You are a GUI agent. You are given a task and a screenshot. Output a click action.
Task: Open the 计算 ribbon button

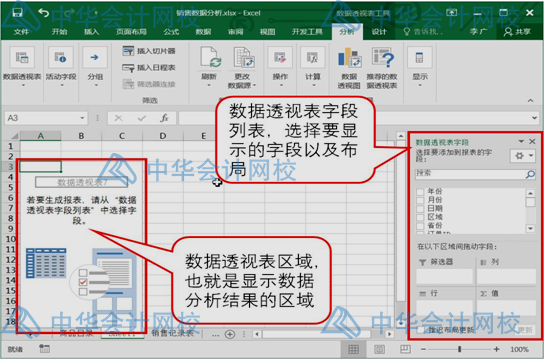313,66
